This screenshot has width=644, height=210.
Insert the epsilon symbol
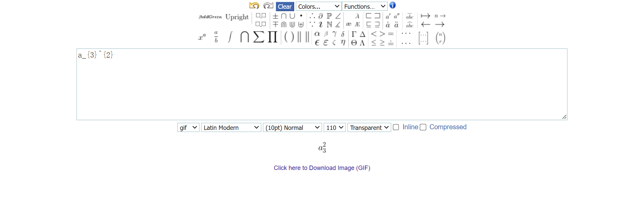[x=317, y=43]
